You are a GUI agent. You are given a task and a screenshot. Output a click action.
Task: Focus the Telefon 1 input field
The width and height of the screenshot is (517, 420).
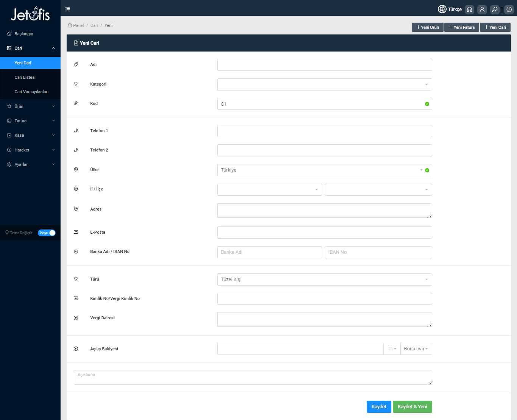(x=324, y=131)
